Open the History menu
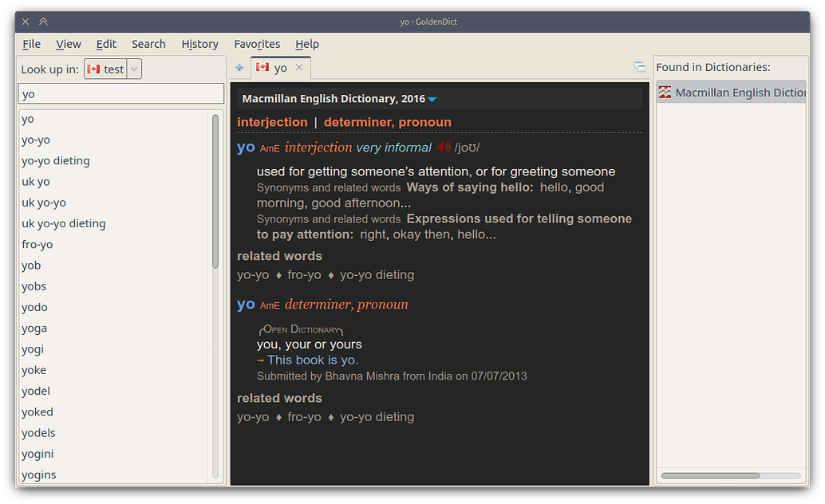 coord(199,44)
